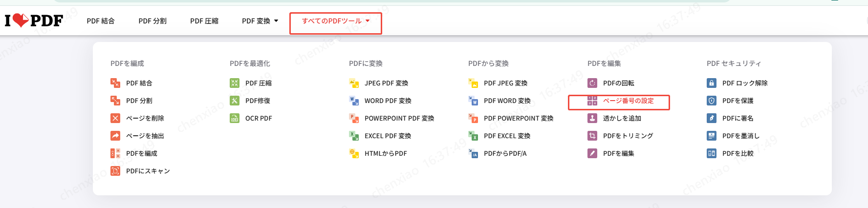Choose PDF WORD 変換 link
The height and width of the screenshot is (208, 868).
point(507,101)
